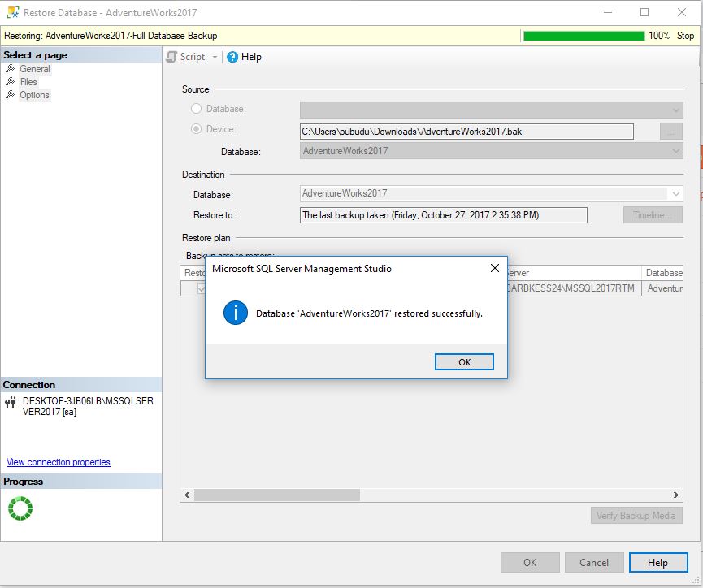Open the Script dropdown arrow
Screen dimensions: 703x588
coord(213,57)
